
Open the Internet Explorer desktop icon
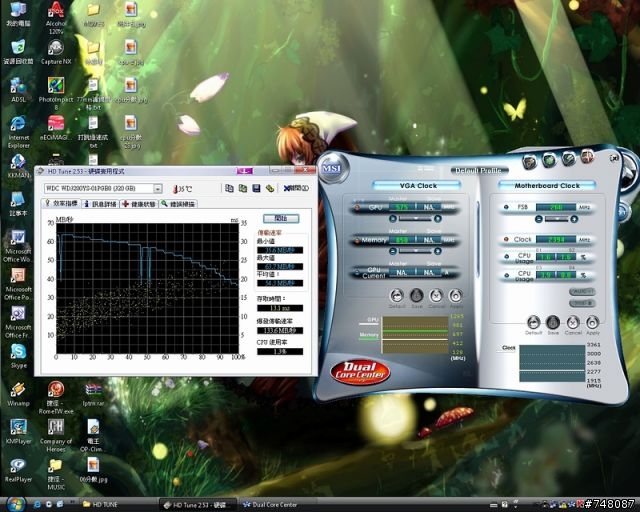click(x=18, y=132)
